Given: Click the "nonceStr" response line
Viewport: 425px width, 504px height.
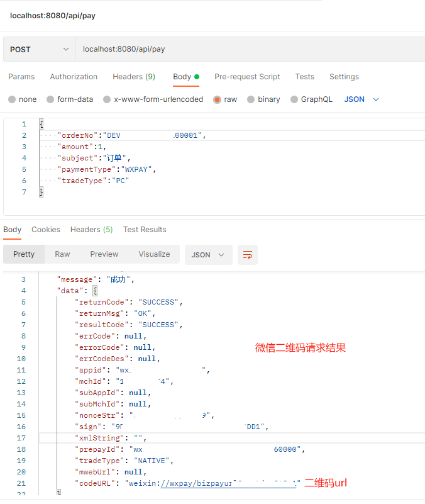Looking at the screenshot, I should pos(145,416).
